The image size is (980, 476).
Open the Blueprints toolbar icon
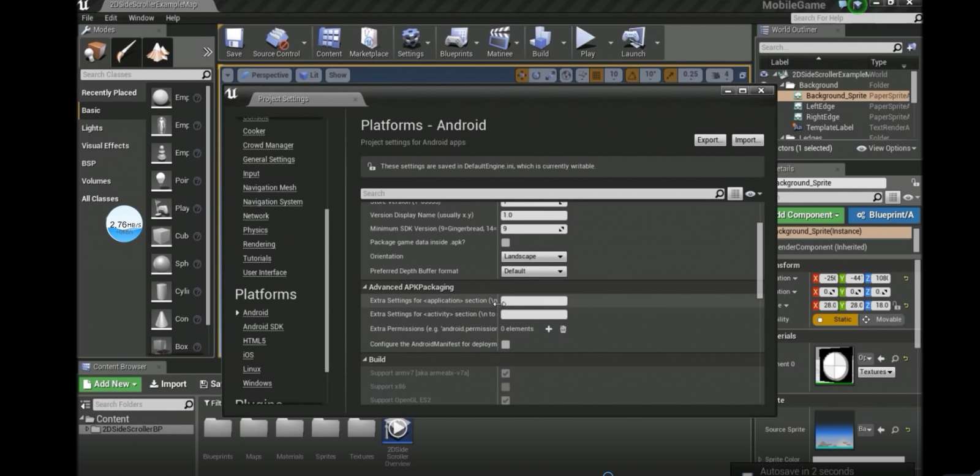point(456,42)
